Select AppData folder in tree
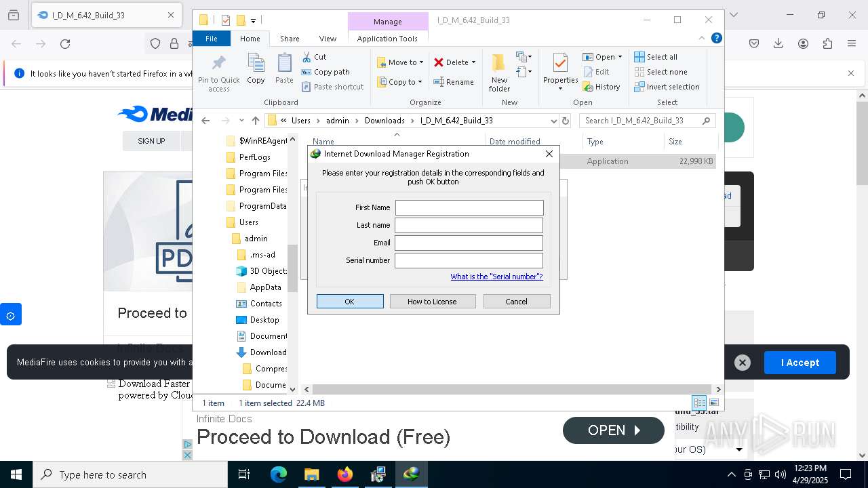 (x=265, y=287)
